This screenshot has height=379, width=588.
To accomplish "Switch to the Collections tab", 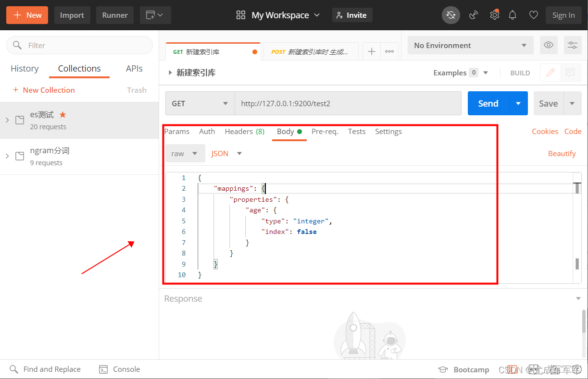I will [x=79, y=68].
